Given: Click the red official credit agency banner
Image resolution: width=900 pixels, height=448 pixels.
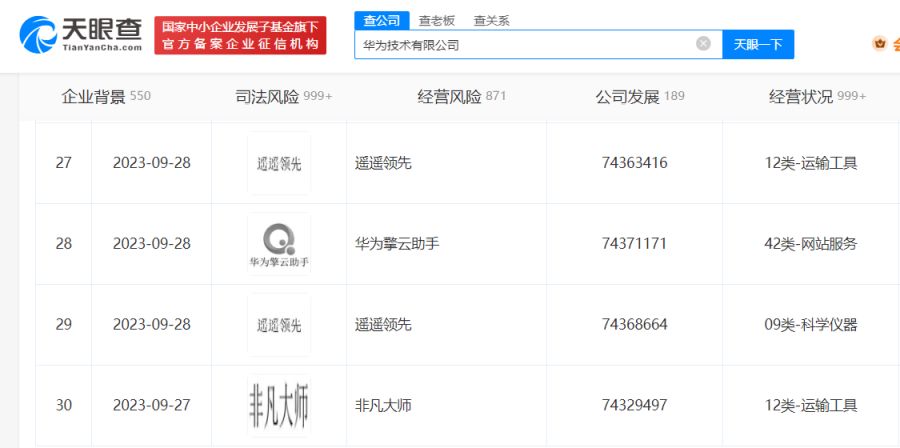Looking at the screenshot, I should click(x=240, y=36).
